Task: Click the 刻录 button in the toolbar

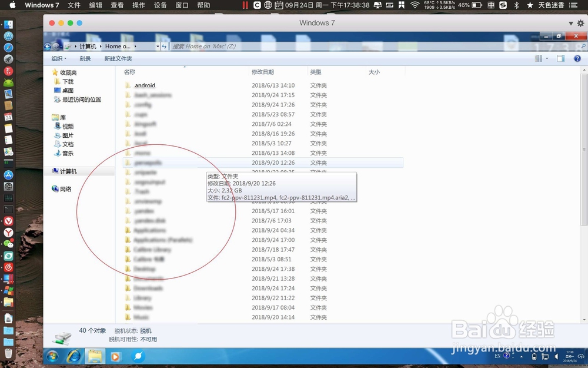Action: coord(85,58)
